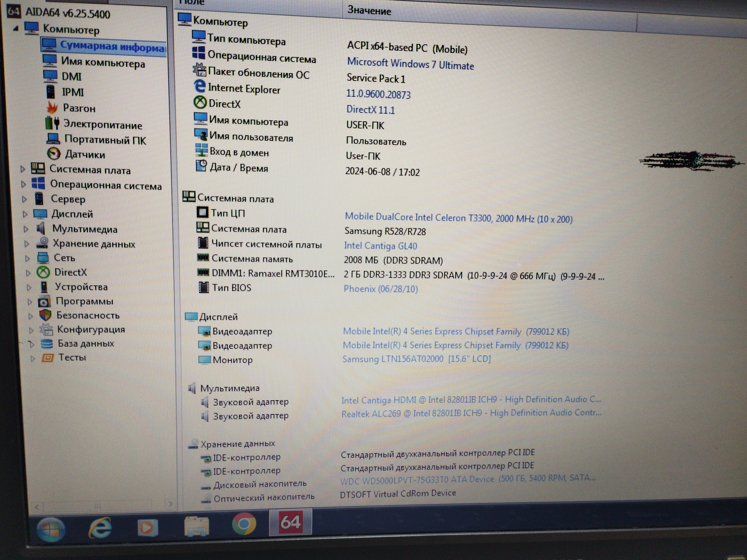Viewport: 747px width, 560px height.
Task: Select the Имя пользователя row
Action: click(300, 138)
